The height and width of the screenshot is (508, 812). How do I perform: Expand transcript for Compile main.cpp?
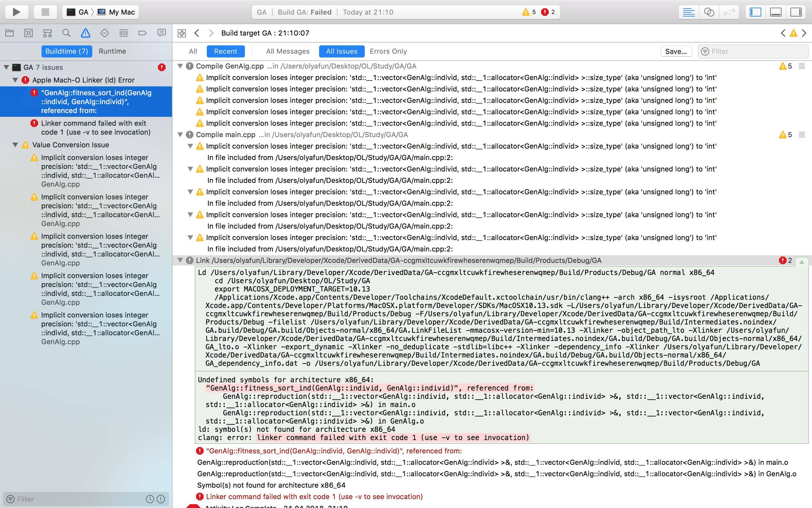point(802,135)
